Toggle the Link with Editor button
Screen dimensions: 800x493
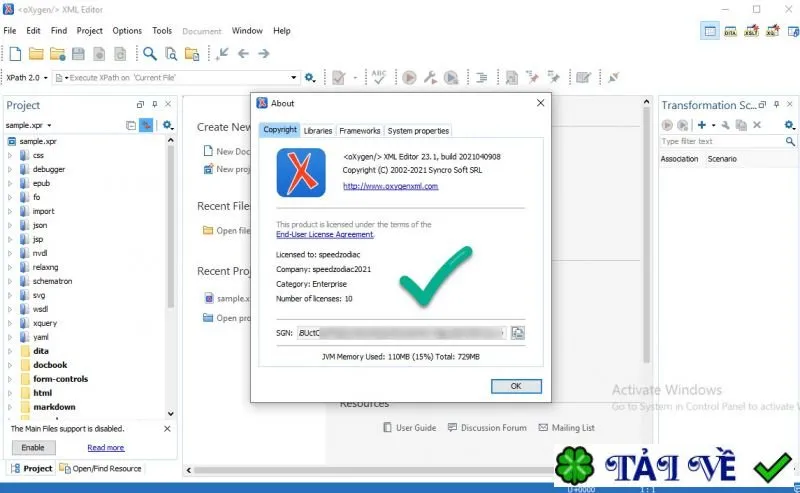click(146, 125)
